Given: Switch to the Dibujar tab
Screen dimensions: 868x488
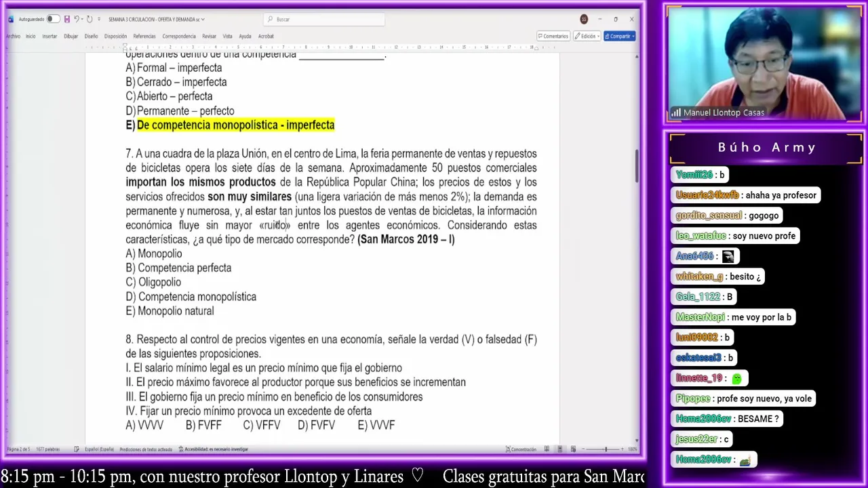Looking at the screenshot, I should coord(71,36).
